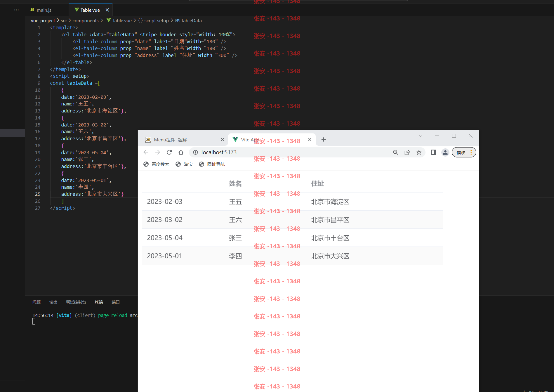Toggle the browser side panel
The height and width of the screenshot is (392, 554).
433,152
